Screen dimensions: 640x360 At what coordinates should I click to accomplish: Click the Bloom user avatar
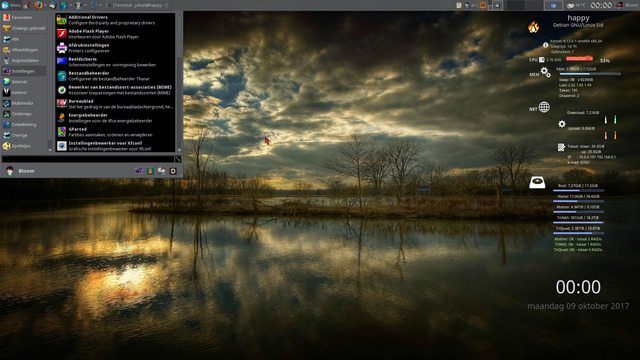[x=10, y=171]
